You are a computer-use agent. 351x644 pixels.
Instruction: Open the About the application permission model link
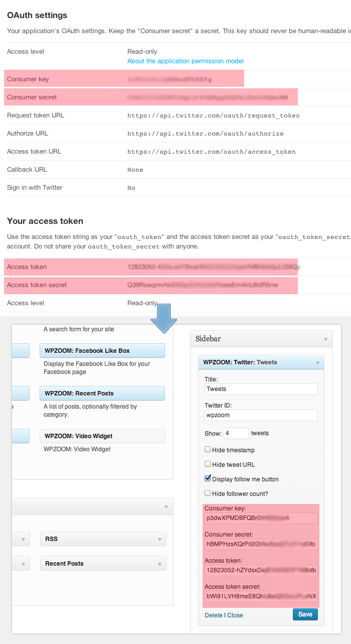(x=186, y=61)
